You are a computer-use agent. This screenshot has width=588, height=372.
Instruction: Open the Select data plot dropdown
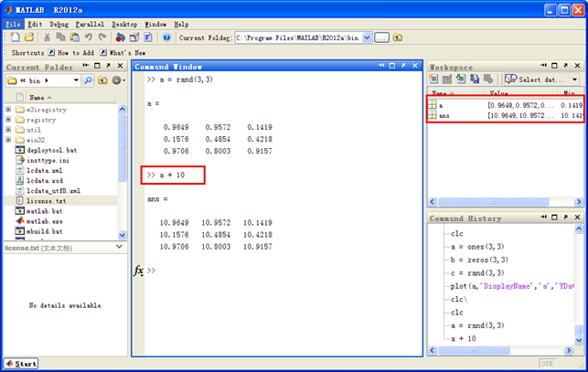pyautogui.click(x=574, y=80)
